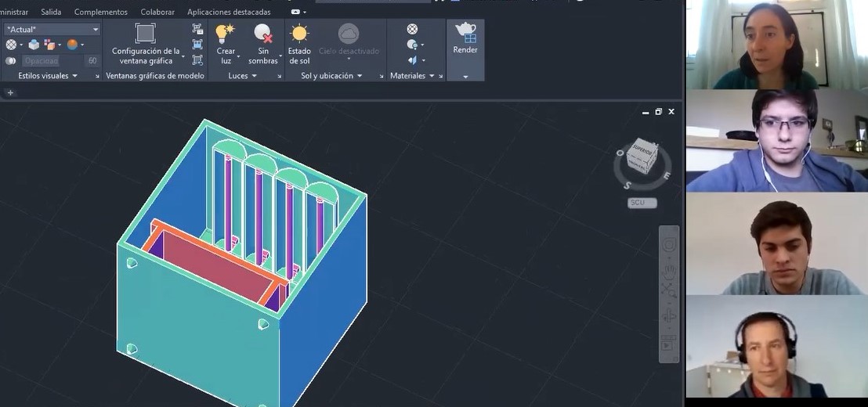Click the orange sphere lighting quality icon

click(x=73, y=45)
